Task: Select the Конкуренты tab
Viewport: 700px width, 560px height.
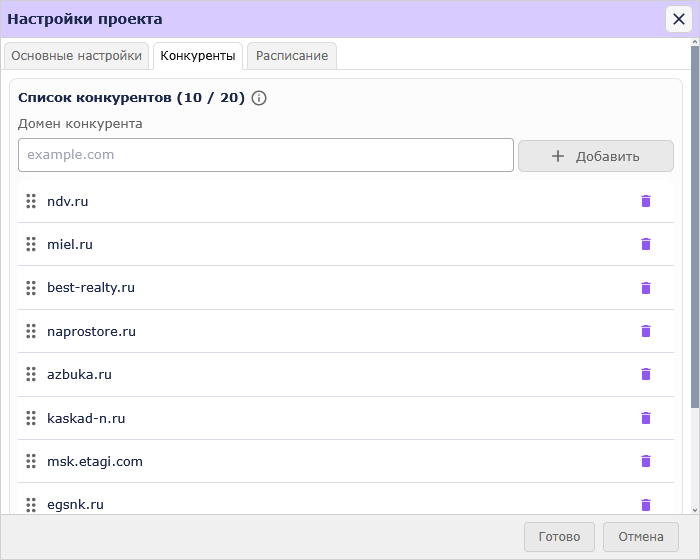Action: [198, 56]
